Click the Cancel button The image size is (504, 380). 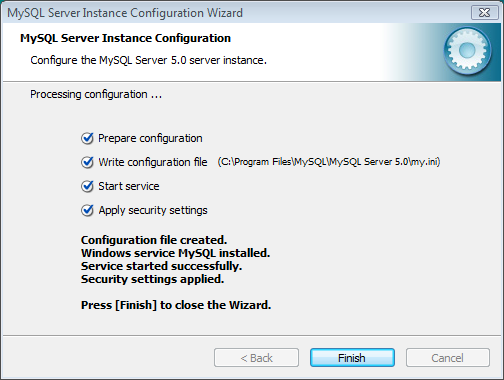click(448, 358)
